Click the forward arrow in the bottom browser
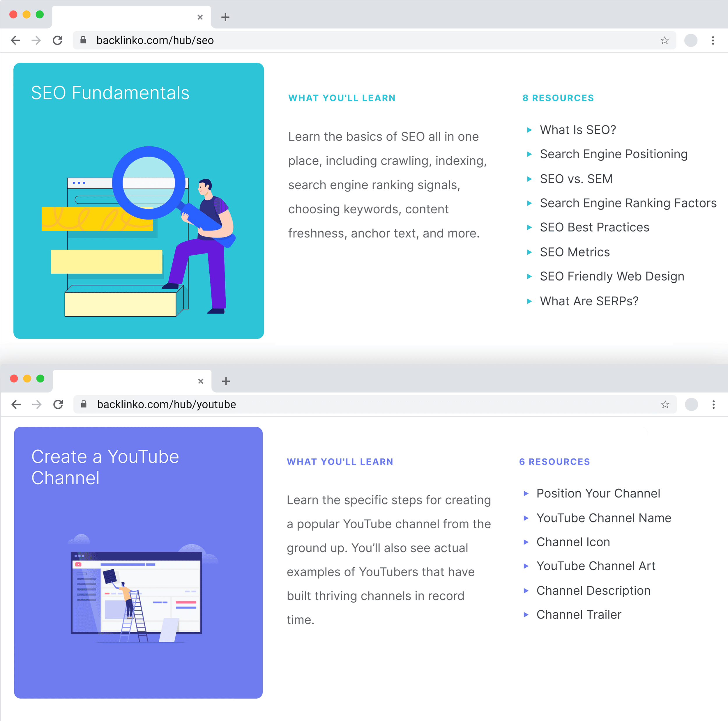This screenshot has height=721, width=728. (37, 404)
